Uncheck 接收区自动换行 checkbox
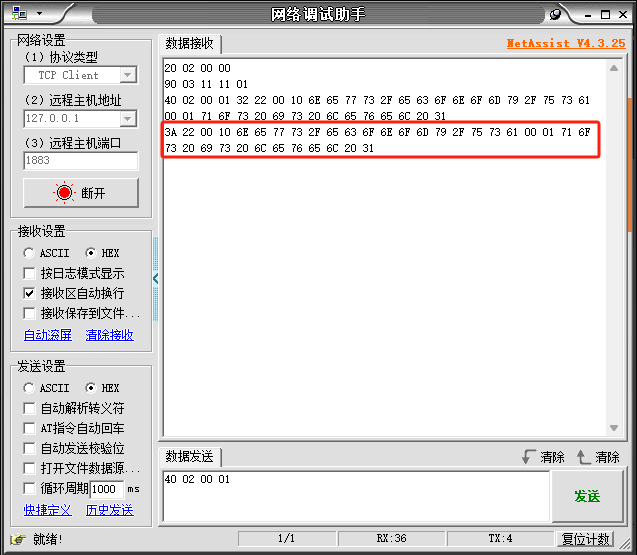Screen dimensions: 637x555 click(x=29, y=293)
